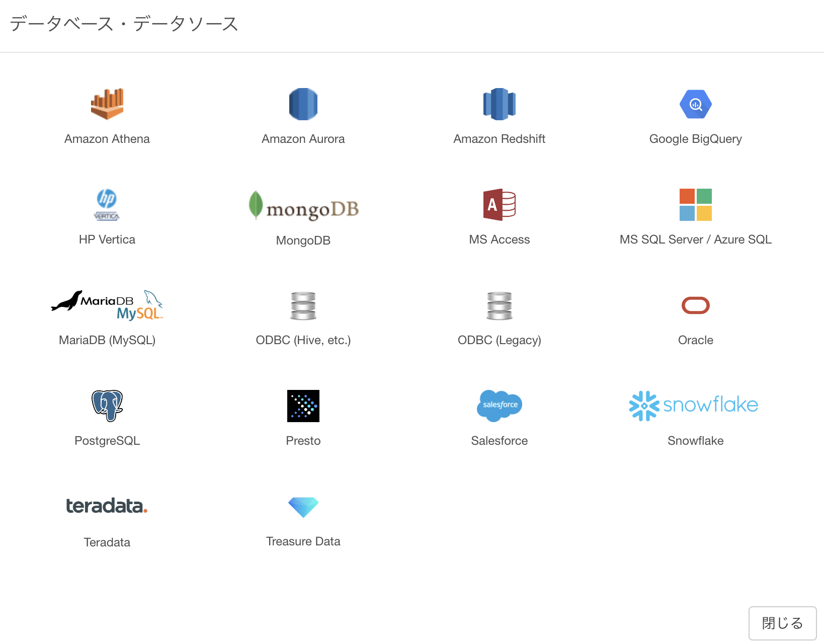
Task: Choose the MariaDB MySQL logo
Action: (107, 305)
